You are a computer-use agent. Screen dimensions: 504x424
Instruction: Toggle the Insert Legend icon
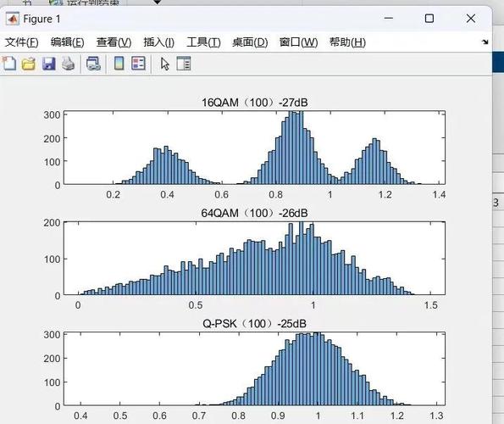click(x=139, y=64)
